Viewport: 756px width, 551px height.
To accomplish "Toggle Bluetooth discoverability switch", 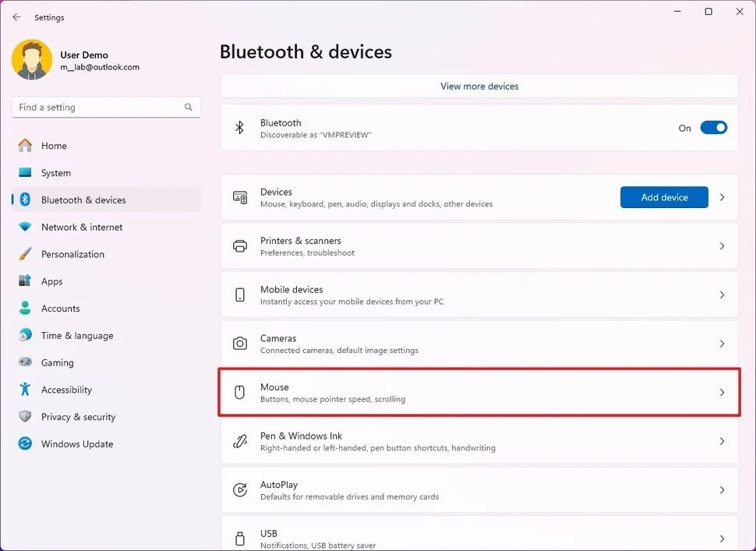I will click(x=714, y=127).
